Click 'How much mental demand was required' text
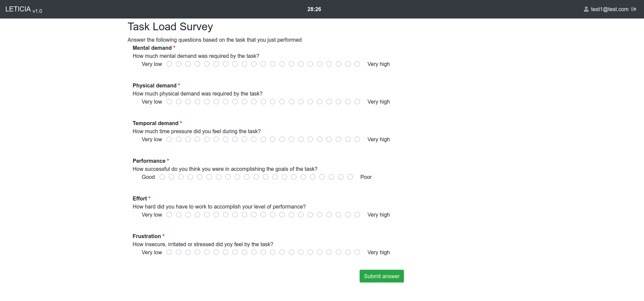This screenshot has height=301, width=644. pos(196,56)
